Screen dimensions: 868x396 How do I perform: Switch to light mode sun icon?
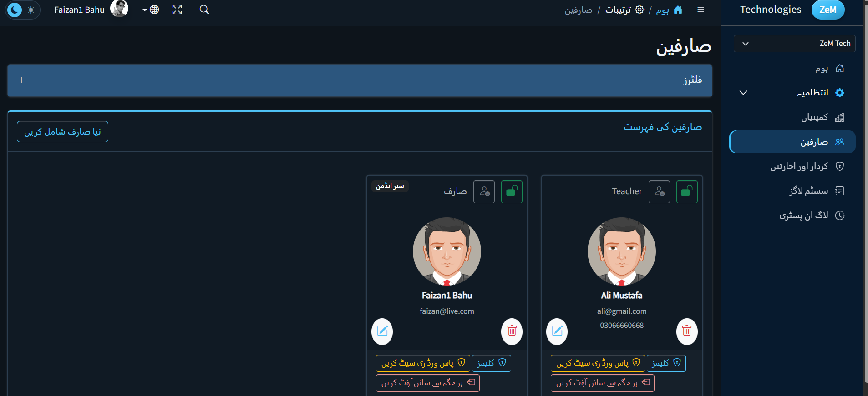[31, 10]
